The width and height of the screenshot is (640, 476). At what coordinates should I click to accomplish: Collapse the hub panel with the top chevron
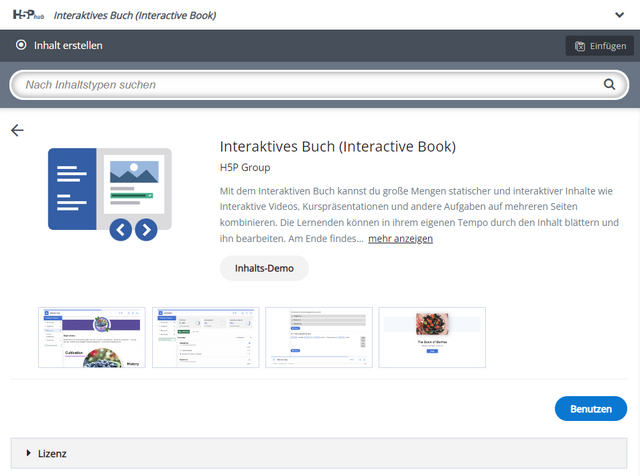point(619,15)
